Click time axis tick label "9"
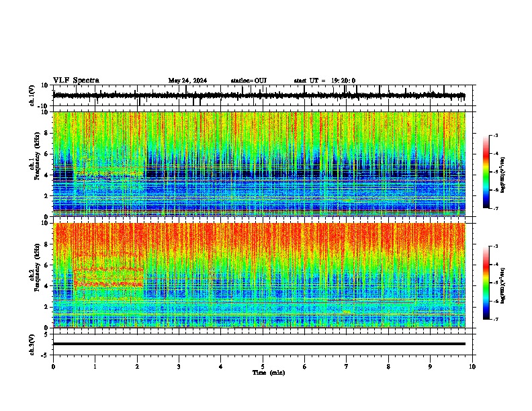The image size is (532, 411). pyautogui.click(x=430, y=367)
